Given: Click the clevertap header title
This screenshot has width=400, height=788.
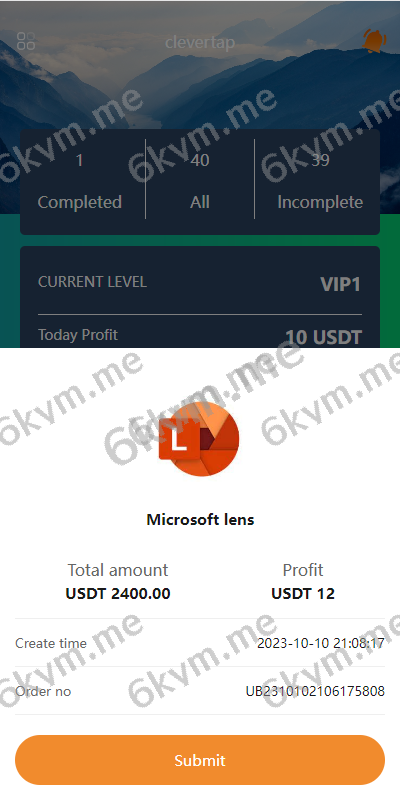Looking at the screenshot, I should point(200,43).
